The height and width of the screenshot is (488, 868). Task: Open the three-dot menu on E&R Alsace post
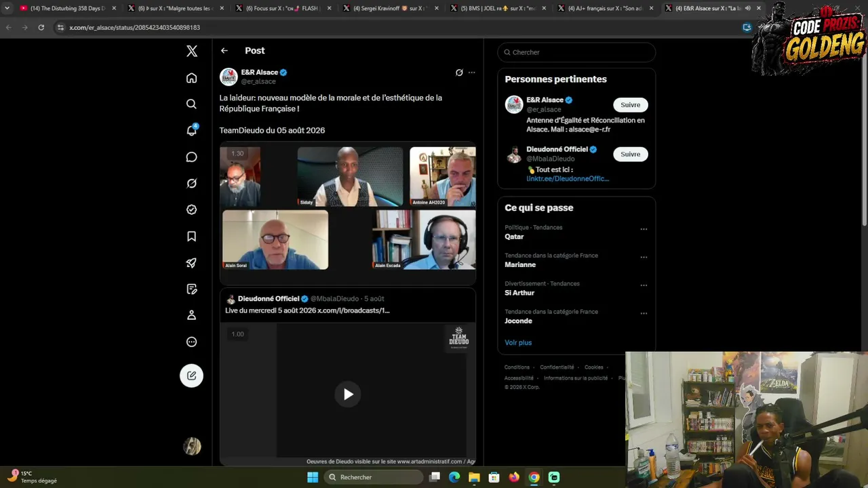tap(472, 73)
